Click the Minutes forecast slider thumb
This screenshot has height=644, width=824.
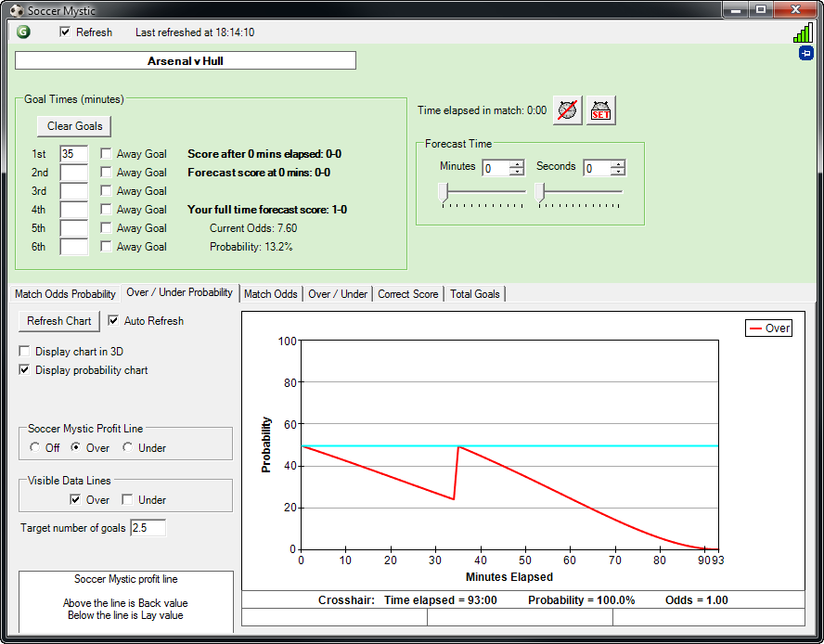[x=444, y=192]
